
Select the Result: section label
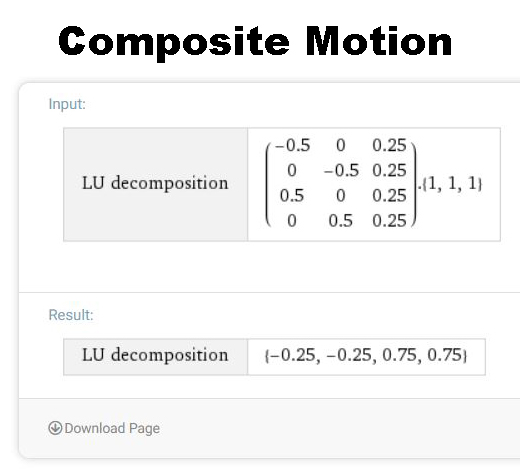[71, 315]
